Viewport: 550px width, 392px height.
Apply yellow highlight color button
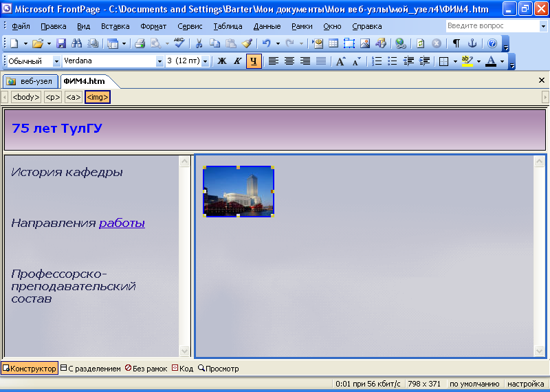467,61
